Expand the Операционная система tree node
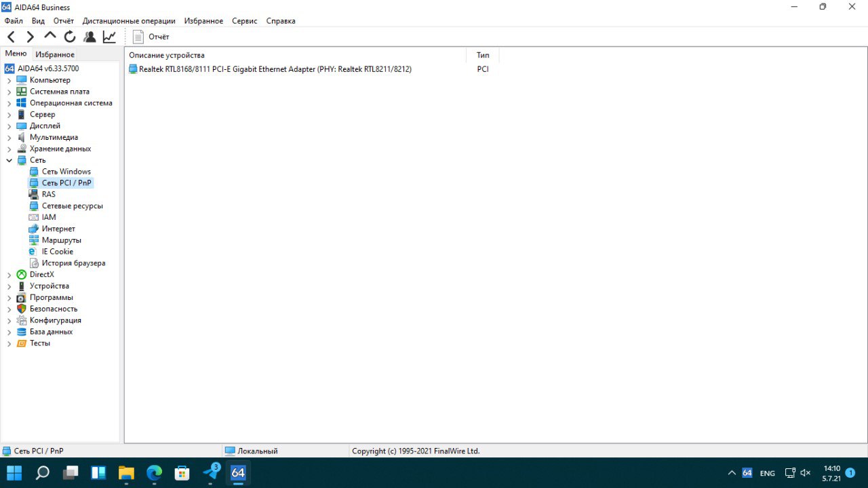 [9, 103]
